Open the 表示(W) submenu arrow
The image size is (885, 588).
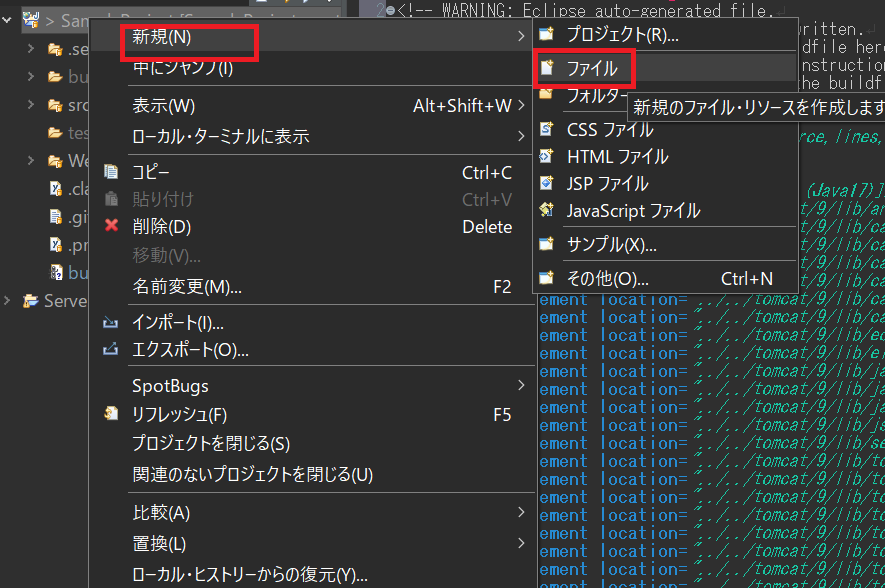click(520, 104)
